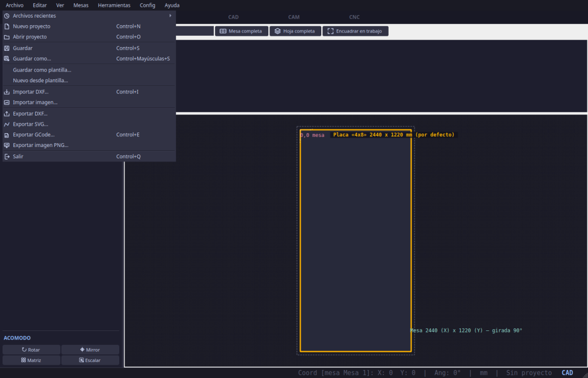Click the Mirror button

90,350
